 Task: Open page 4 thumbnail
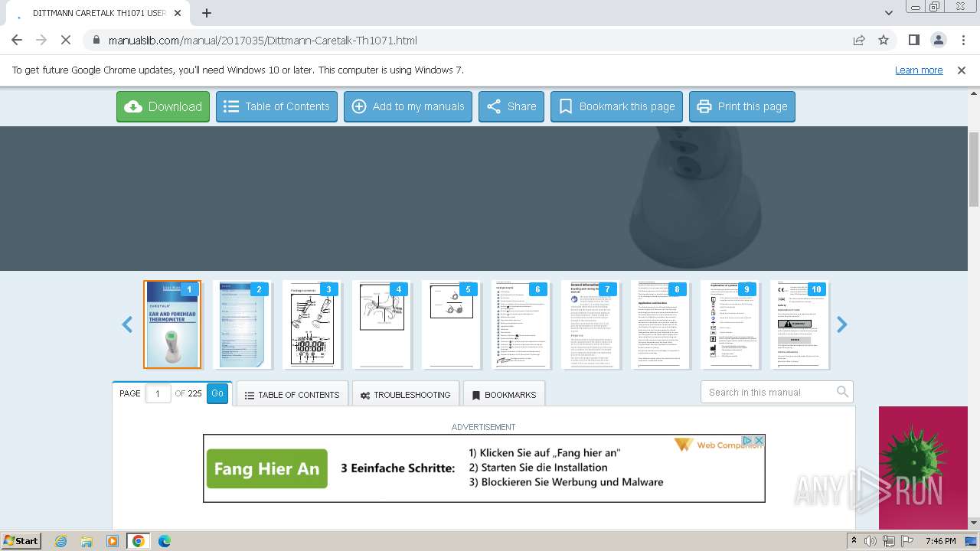click(381, 324)
